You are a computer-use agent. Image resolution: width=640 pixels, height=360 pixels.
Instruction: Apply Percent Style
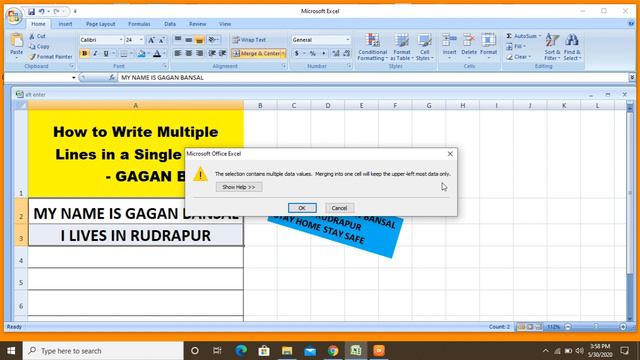(312, 53)
